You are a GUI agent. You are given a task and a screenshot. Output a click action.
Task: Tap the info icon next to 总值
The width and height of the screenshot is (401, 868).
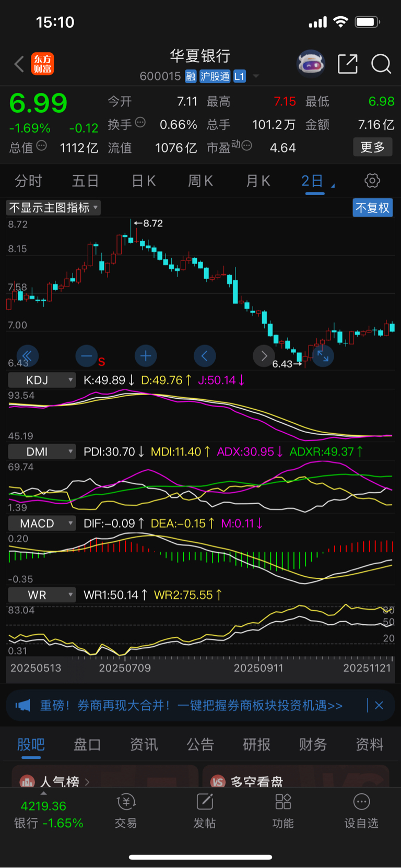tap(42, 146)
